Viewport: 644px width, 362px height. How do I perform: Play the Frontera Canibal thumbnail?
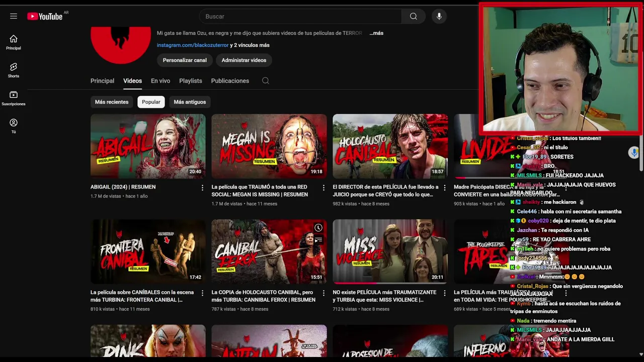click(148, 251)
